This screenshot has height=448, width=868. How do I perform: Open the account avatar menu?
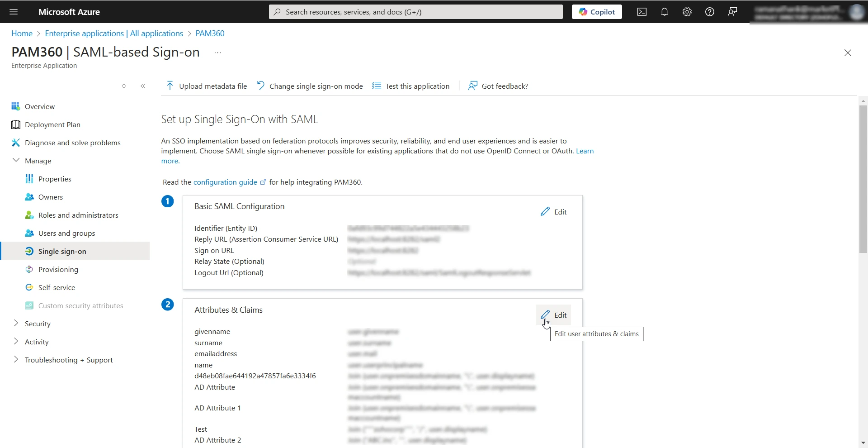[856, 12]
